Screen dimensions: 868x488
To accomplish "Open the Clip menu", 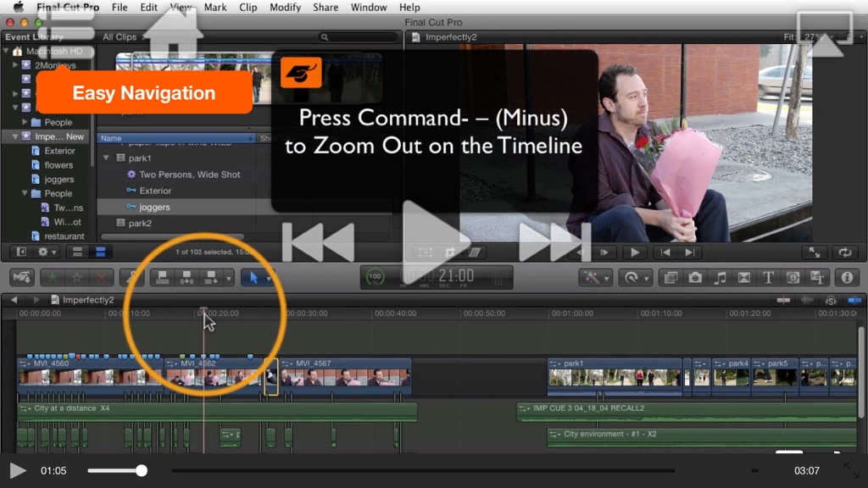I will [248, 7].
